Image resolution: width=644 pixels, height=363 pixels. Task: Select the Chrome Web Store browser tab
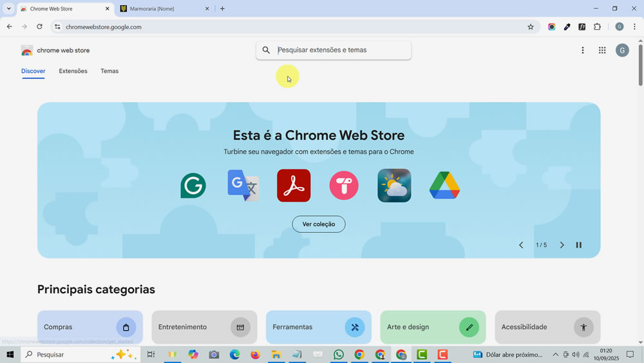65,8
